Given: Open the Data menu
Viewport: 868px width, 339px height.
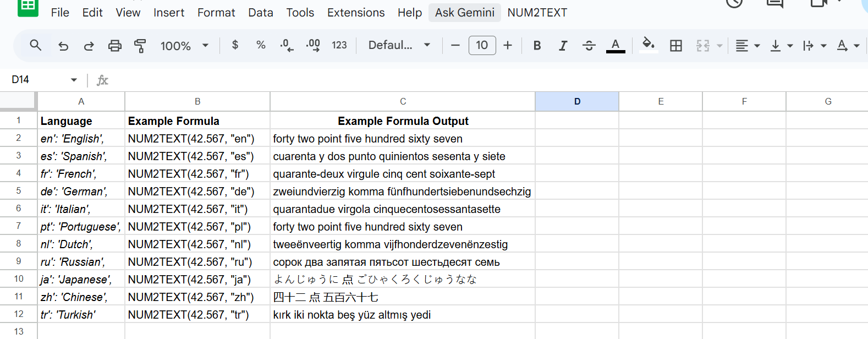Looking at the screenshot, I should (261, 12).
